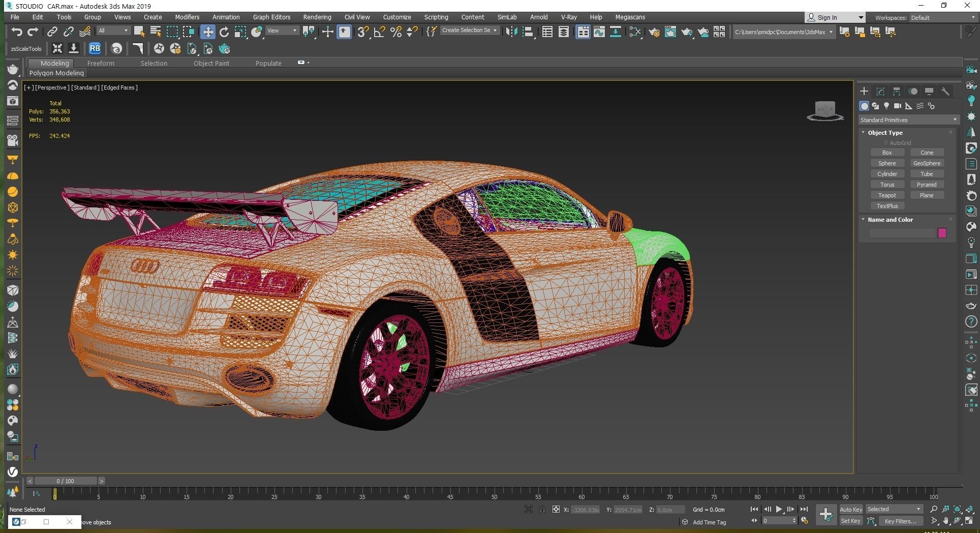Open the Rendering menu
The height and width of the screenshot is (533, 980).
tap(317, 17)
